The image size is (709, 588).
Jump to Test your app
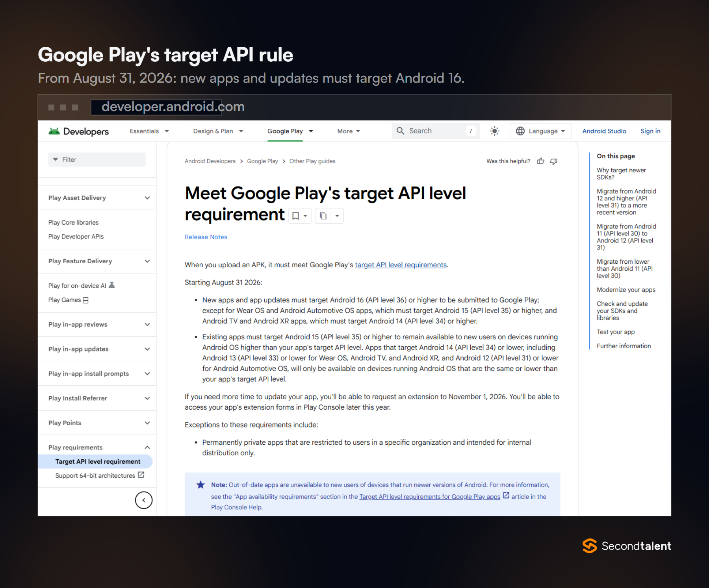pyautogui.click(x=616, y=332)
